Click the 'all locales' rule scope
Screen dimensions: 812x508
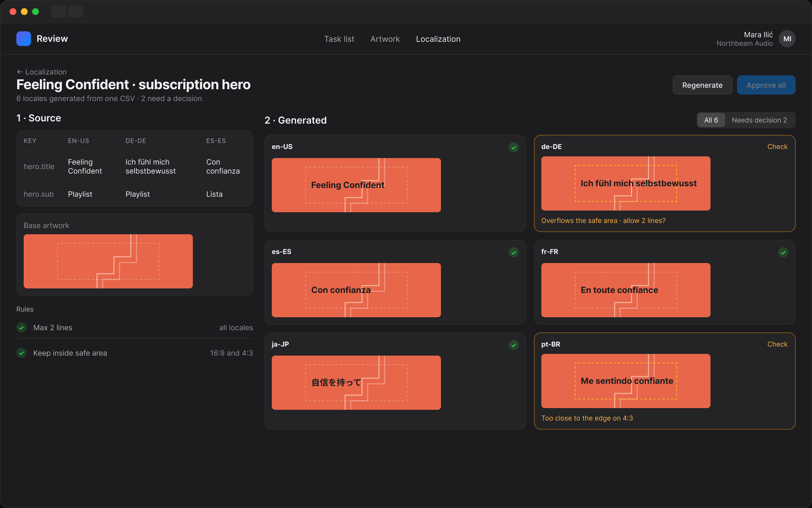click(236, 328)
